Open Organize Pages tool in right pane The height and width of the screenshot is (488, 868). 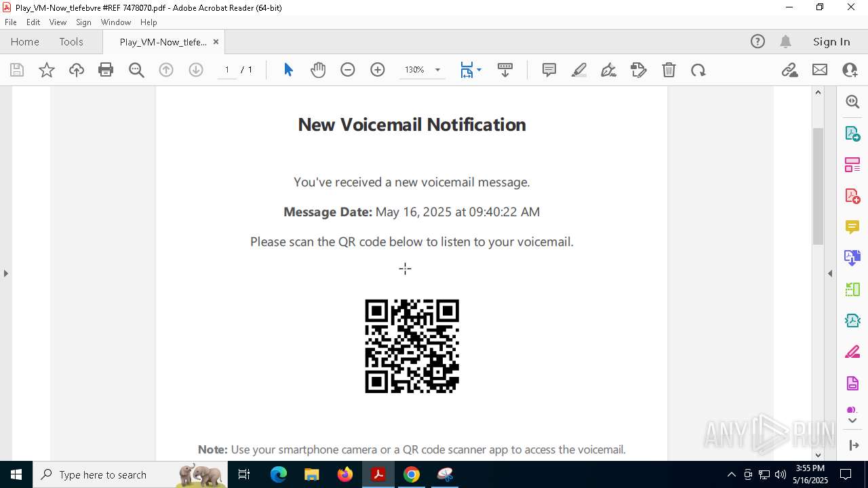pos(852,164)
